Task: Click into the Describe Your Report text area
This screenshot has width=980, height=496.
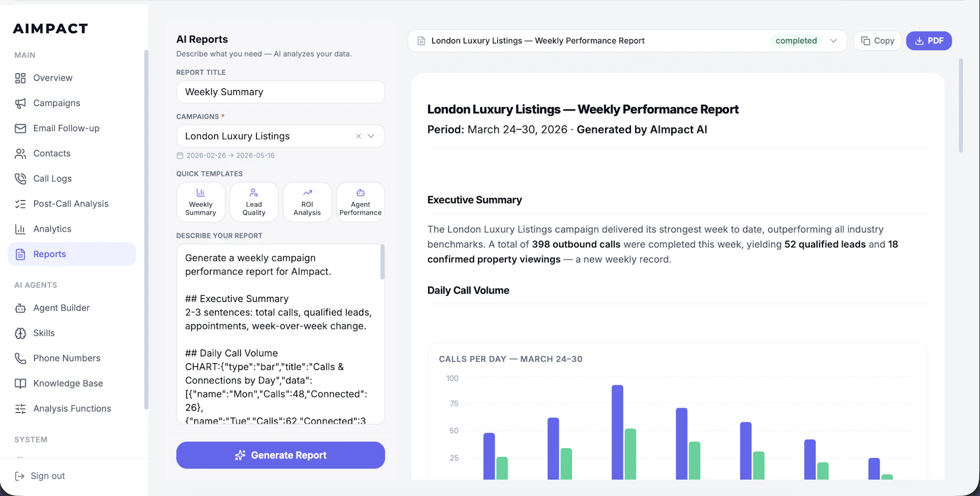Action: click(x=281, y=334)
